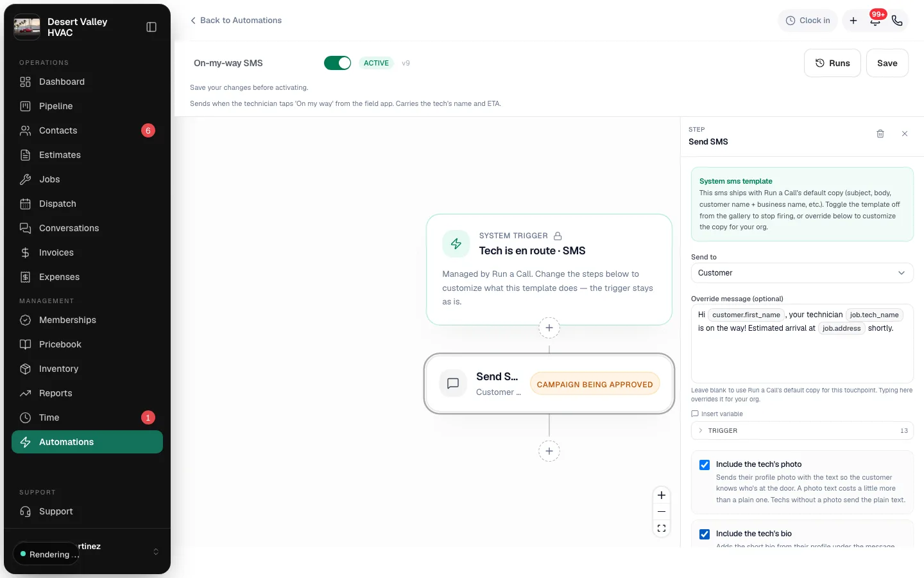Uncheck Include the tech's photo
Image resolution: width=924 pixels, height=578 pixels.
tap(705, 464)
